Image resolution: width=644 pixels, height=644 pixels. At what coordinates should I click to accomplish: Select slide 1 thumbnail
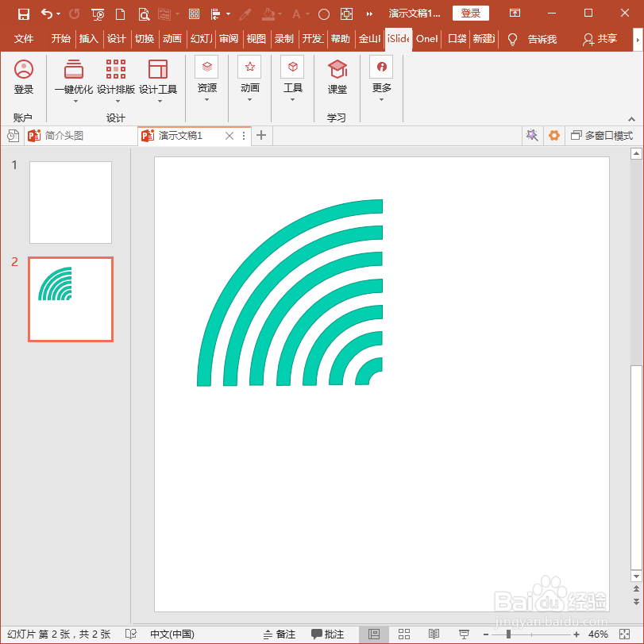(71, 202)
